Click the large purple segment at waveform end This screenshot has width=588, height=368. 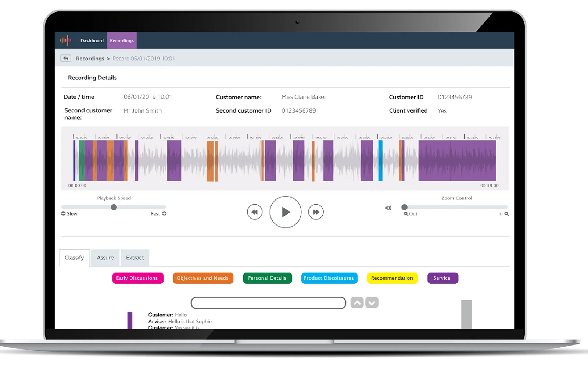(457, 160)
